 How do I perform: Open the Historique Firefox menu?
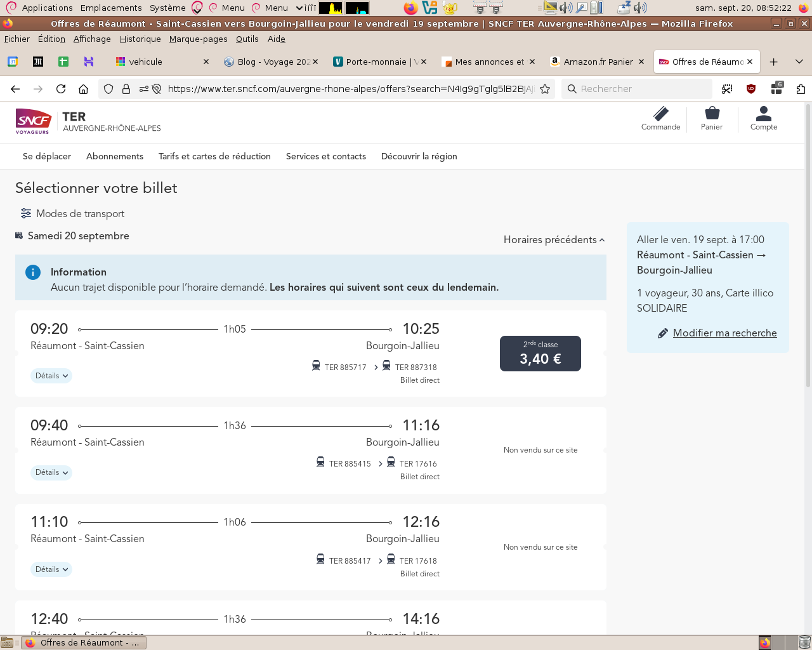coord(140,39)
